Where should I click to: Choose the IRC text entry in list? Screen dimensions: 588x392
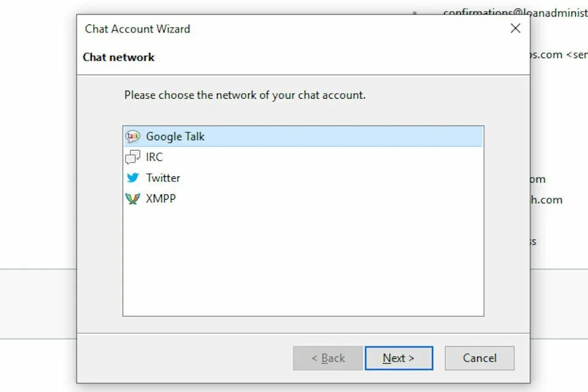click(154, 157)
